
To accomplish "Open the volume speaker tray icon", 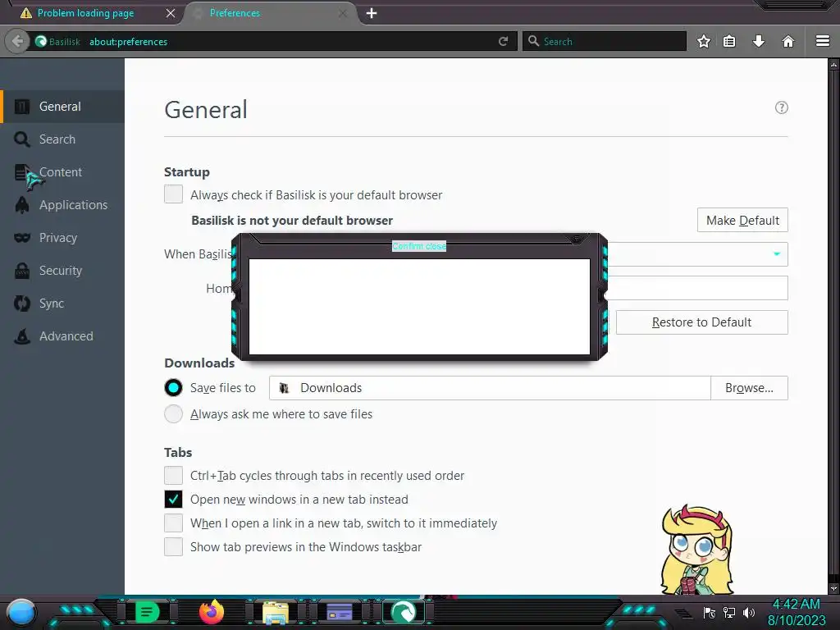I will click(x=749, y=613).
